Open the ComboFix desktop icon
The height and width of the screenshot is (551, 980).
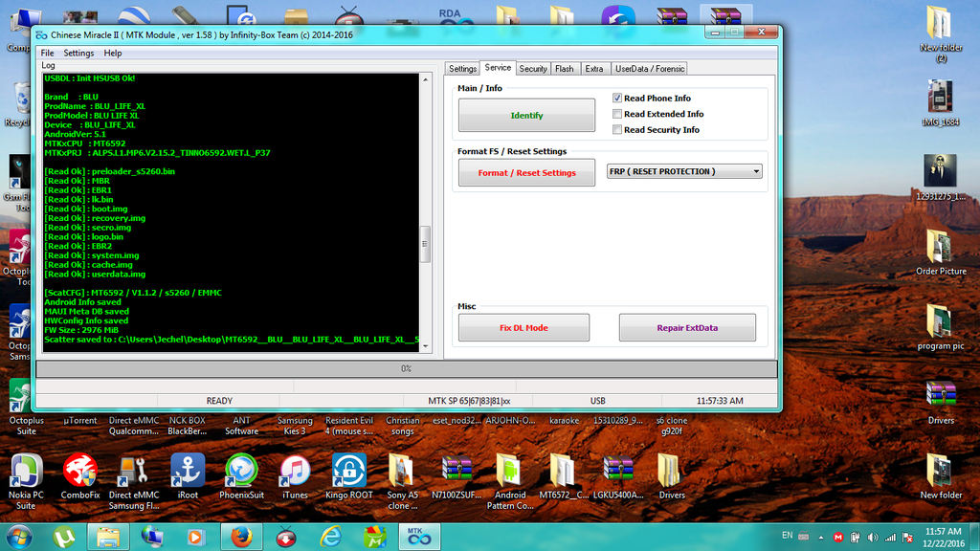point(79,472)
